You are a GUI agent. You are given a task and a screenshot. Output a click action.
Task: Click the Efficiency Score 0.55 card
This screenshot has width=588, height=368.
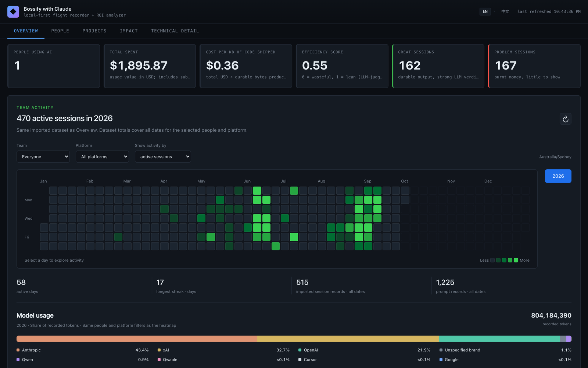(342, 66)
